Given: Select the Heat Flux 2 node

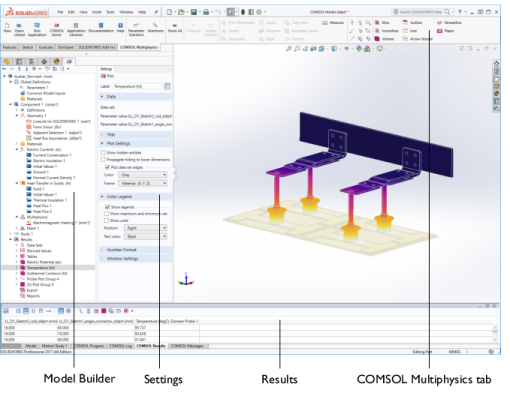Looking at the screenshot, I should (x=42, y=212).
